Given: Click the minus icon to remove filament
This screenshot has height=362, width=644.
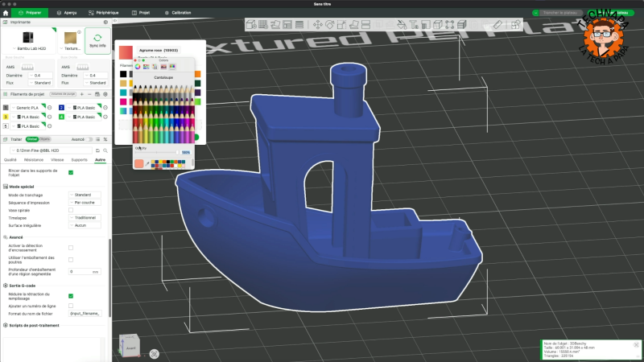Looking at the screenshot, I should click(89, 94).
